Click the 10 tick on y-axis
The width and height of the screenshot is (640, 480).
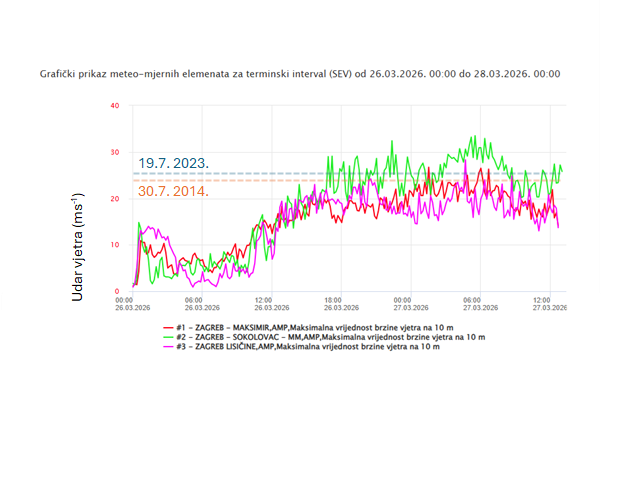pyautogui.click(x=115, y=245)
